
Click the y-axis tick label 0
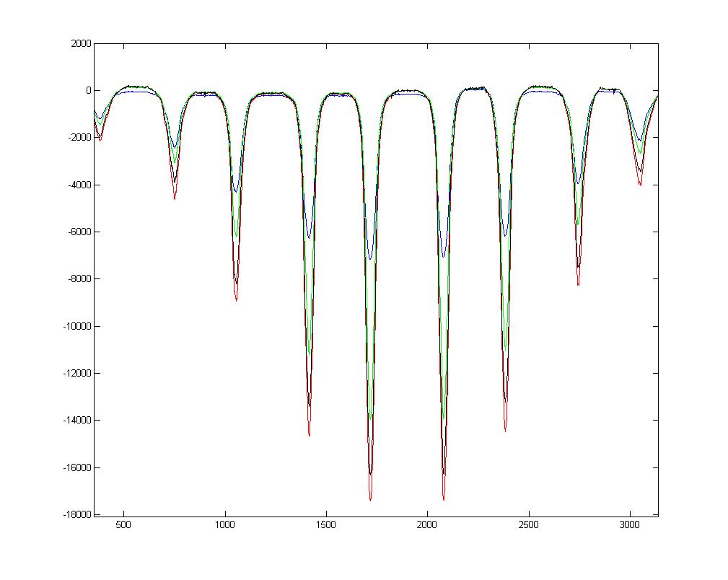pyautogui.click(x=88, y=91)
